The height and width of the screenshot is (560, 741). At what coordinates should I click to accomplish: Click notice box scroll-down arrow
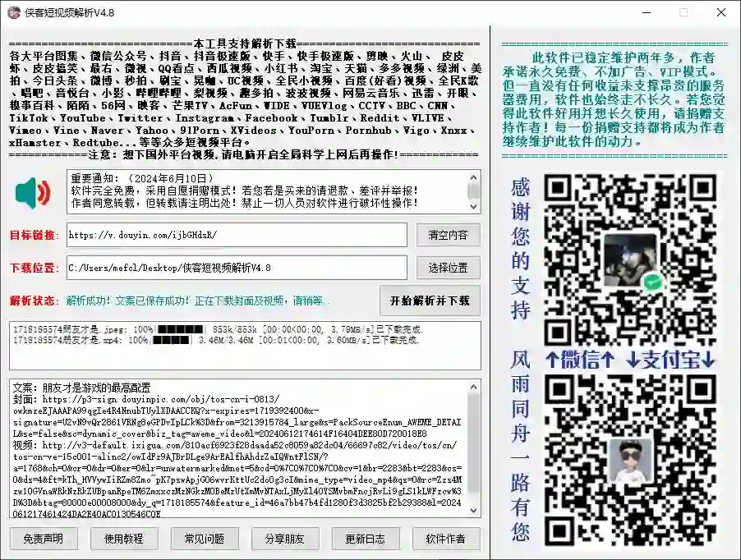(473, 207)
